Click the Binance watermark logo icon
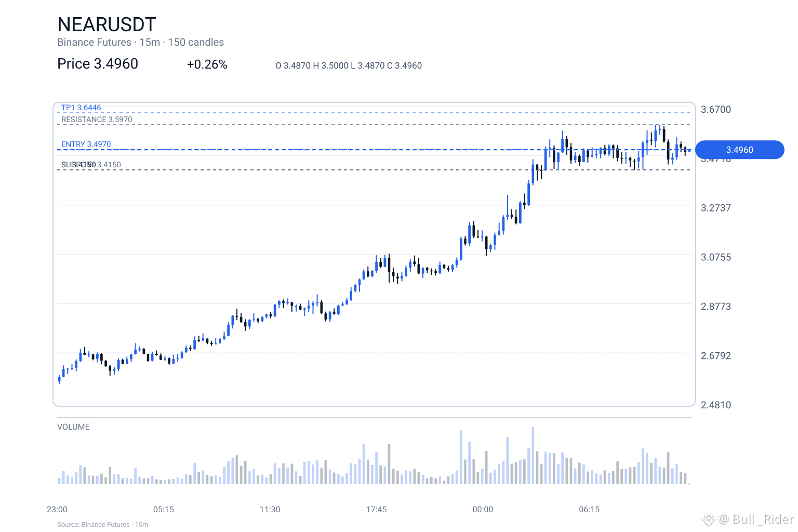The width and height of the screenshot is (798, 532). point(709,518)
